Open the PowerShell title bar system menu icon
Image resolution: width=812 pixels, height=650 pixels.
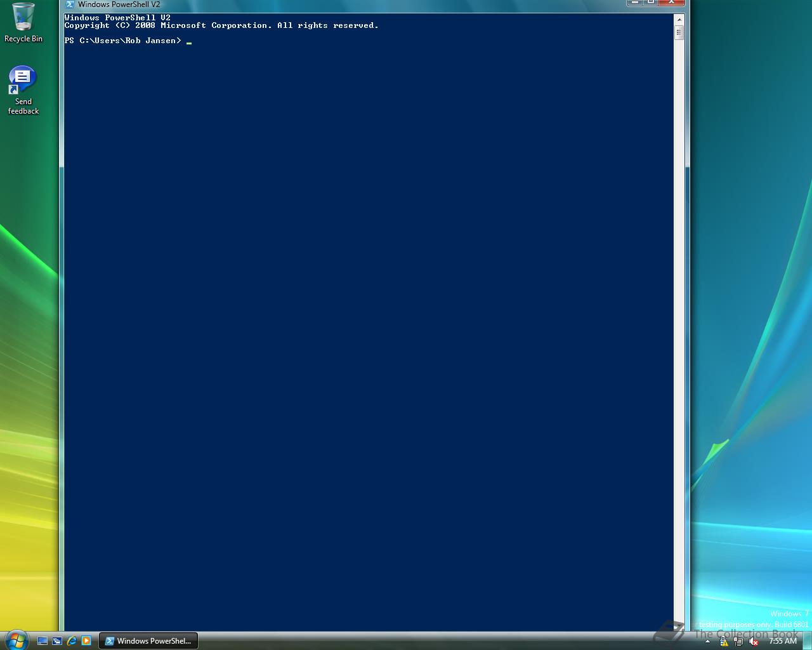click(70, 4)
